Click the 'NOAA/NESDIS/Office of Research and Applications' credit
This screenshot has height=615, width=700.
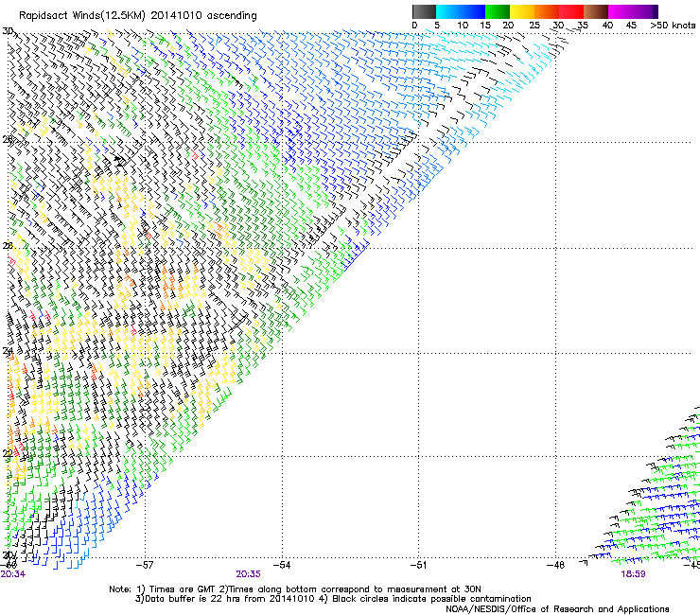[557, 609]
